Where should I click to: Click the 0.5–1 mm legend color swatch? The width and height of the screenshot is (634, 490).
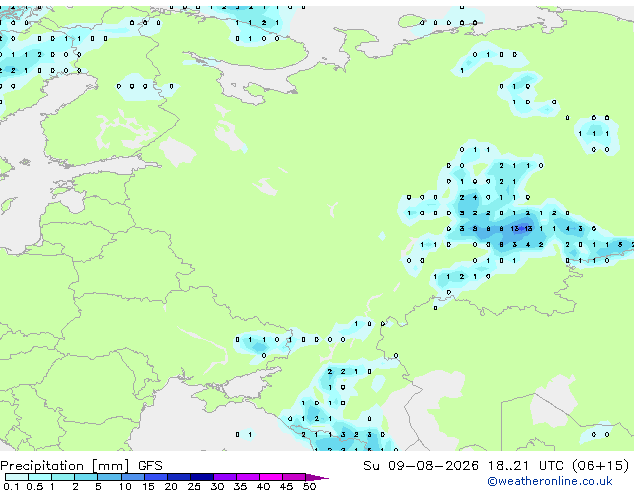[x=40, y=477]
